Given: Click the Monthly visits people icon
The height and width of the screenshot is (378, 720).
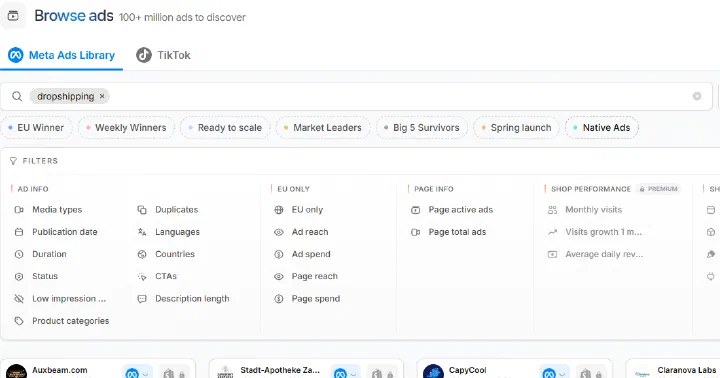Looking at the screenshot, I should coord(552,210).
